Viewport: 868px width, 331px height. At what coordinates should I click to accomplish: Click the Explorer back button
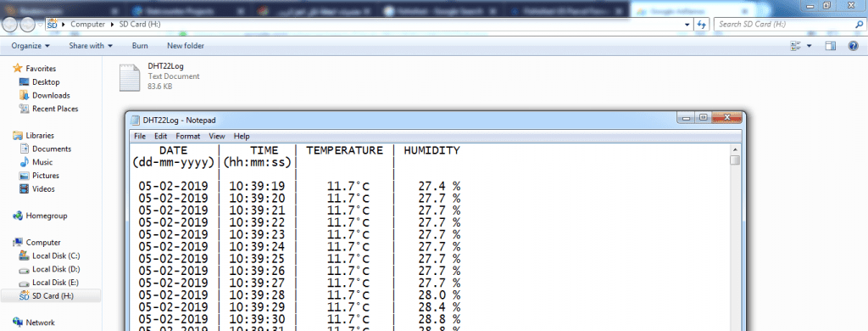[x=10, y=25]
